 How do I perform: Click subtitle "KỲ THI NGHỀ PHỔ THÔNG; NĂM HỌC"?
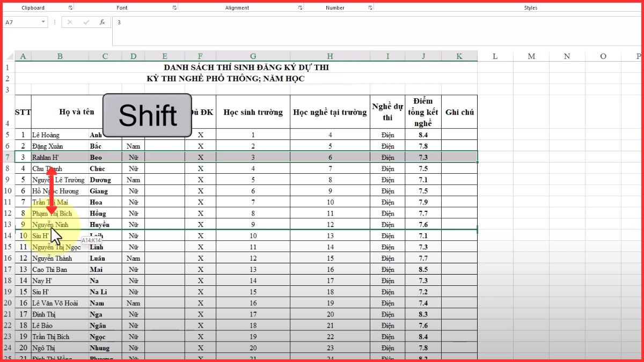coord(226,78)
